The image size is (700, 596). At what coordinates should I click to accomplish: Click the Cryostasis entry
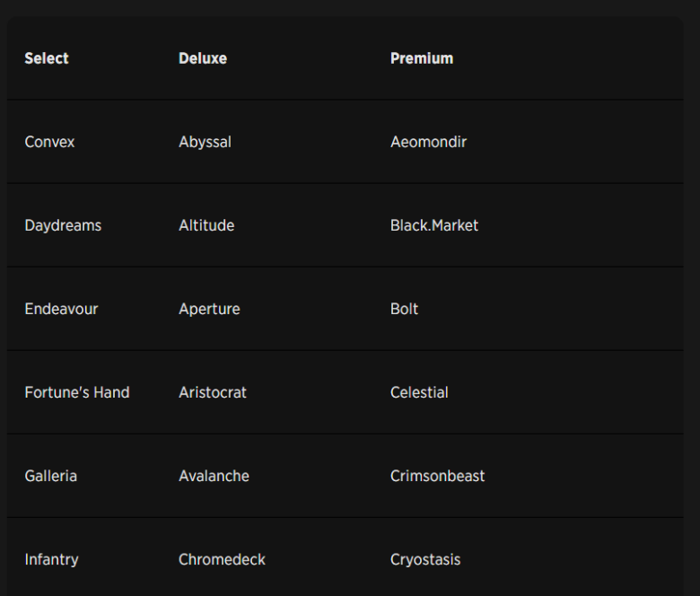point(425,559)
